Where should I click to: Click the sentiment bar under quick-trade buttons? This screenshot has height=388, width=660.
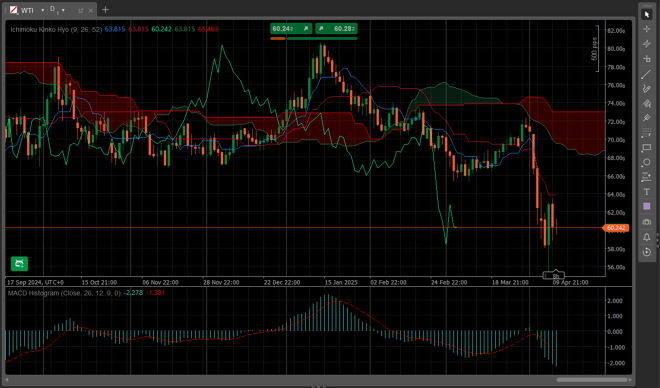(314, 38)
